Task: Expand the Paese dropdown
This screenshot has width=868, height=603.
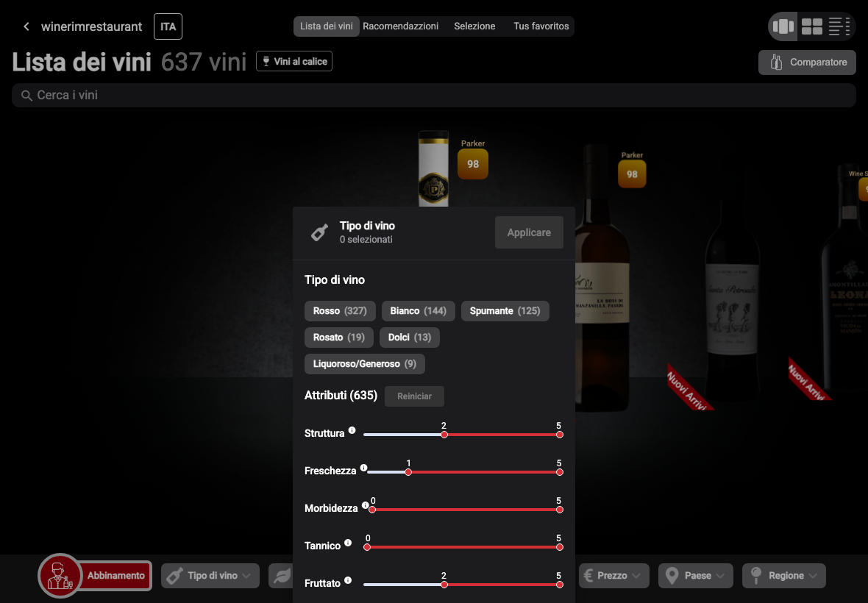Action: 696,575
